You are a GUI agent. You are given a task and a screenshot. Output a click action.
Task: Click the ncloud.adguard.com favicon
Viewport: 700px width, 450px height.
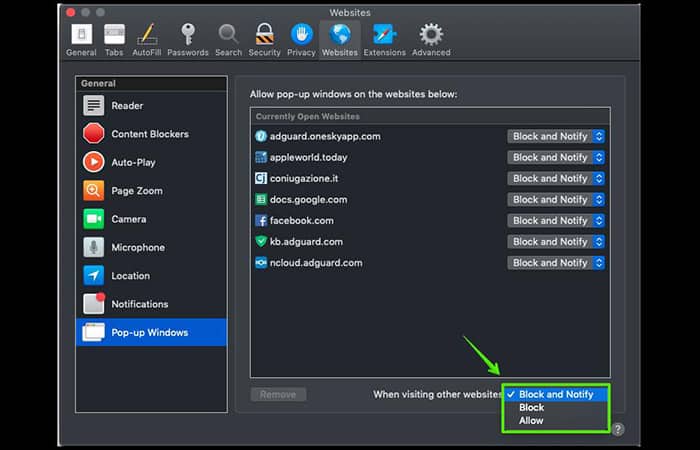tap(261, 263)
